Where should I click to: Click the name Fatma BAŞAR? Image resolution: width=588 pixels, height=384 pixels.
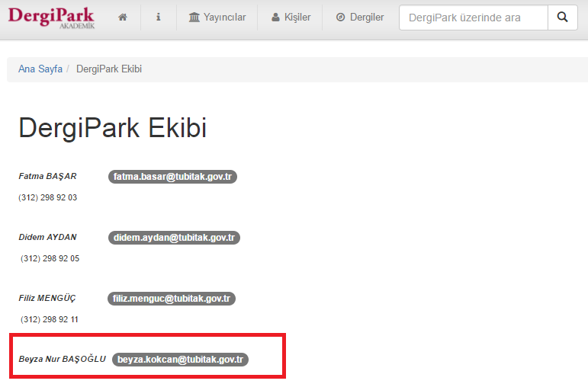click(x=47, y=177)
